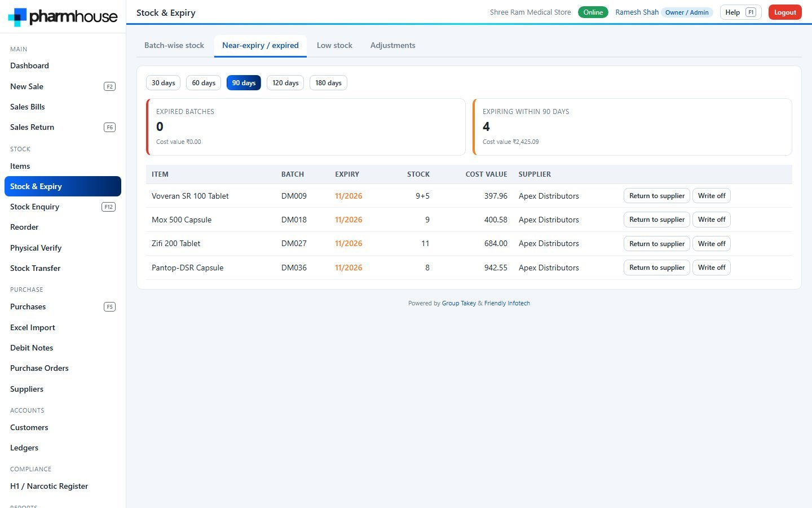812x508 pixels.
Task: Write off Mox 500 Capsule batch
Action: click(x=712, y=220)
